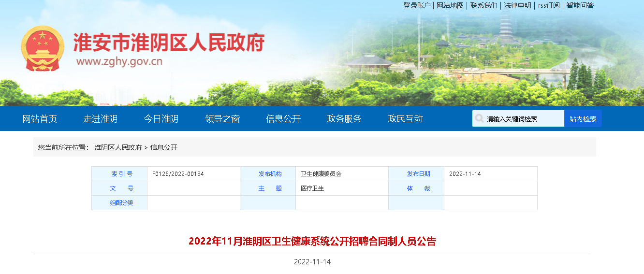The image size is (644, 274).
Task: Click 索引号 table label
Action: click(x=122, y=174)
